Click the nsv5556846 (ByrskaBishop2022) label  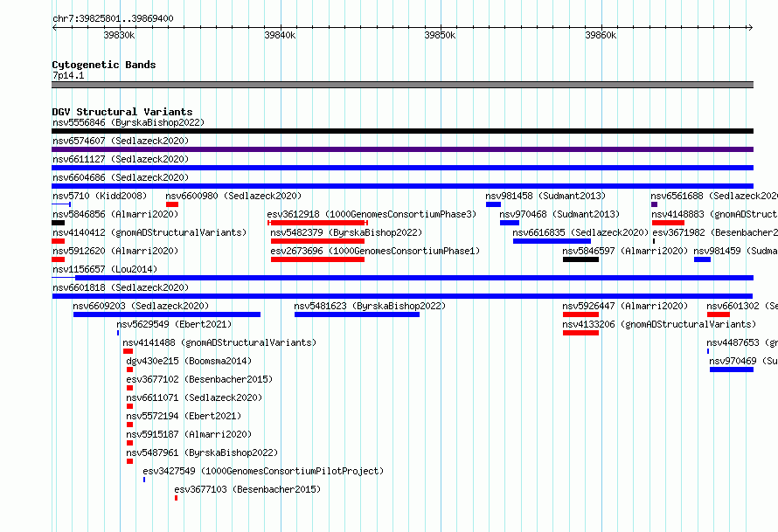pos(129,122)
